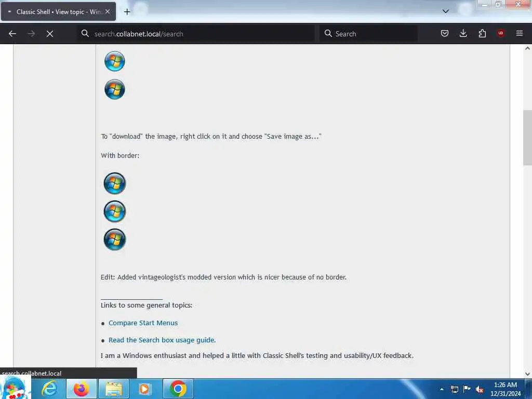Launch Internet Explorer from taskbar
532x399 pixels.
click(49, 389)
